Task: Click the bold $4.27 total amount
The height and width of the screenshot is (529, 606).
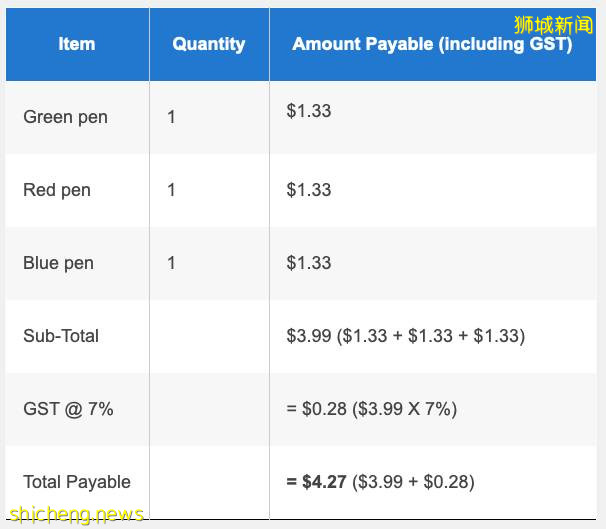Action: (323, 482)
